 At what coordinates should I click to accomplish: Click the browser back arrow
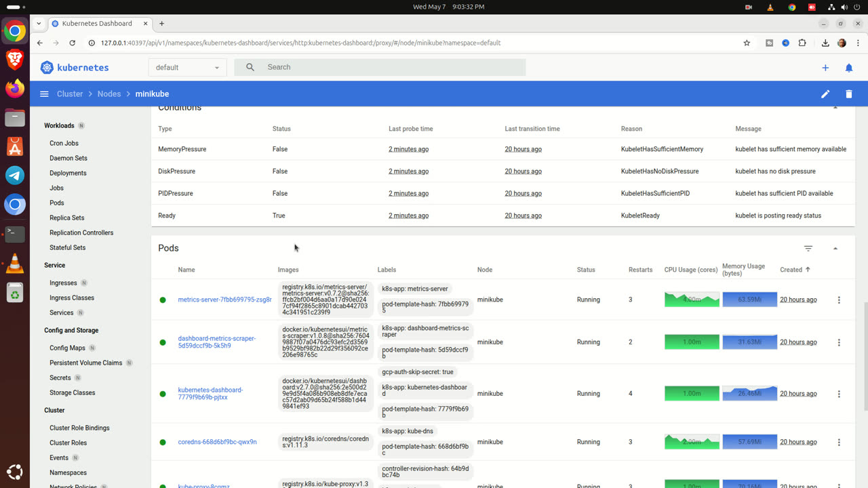click(39, 43)
